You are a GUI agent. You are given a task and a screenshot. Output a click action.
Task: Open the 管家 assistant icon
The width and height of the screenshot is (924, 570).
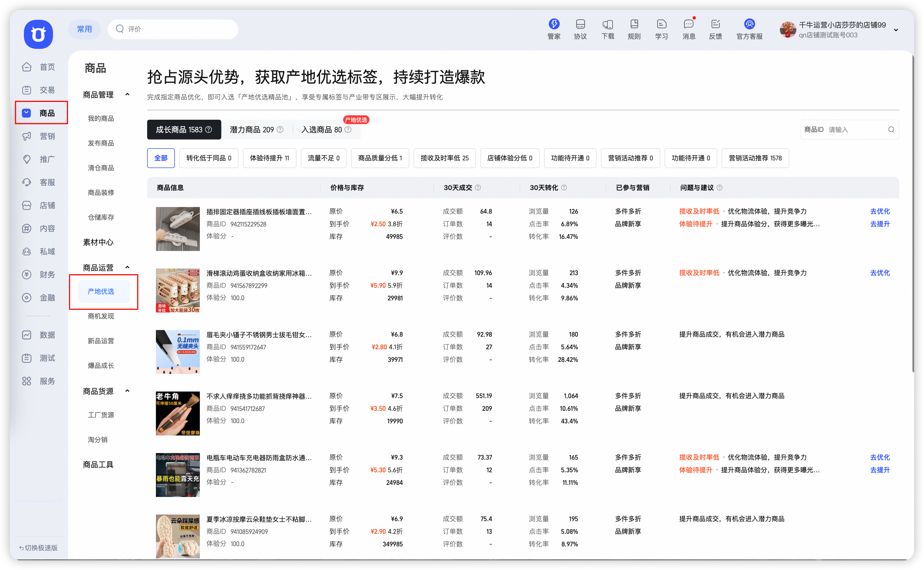[554, 24]
